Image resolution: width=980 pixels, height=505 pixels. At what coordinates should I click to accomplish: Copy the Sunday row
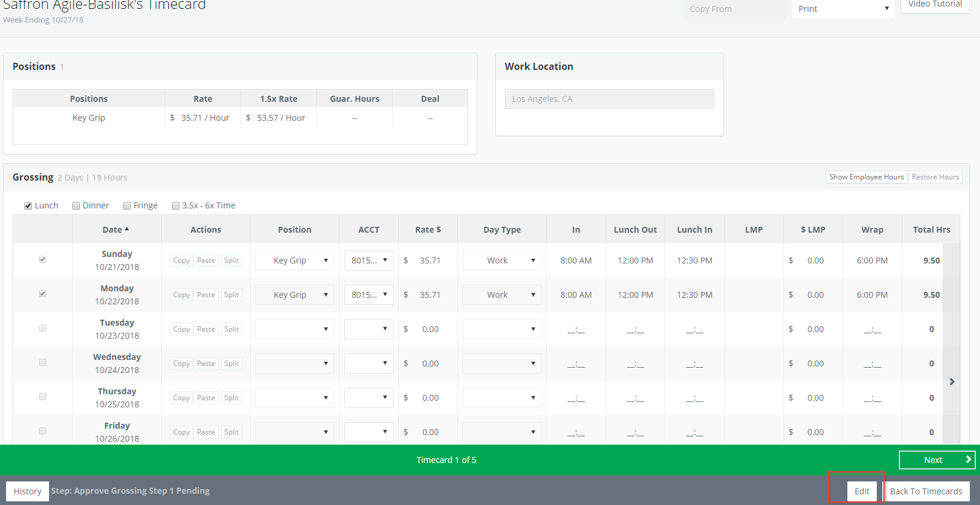(x=181, y=260)
